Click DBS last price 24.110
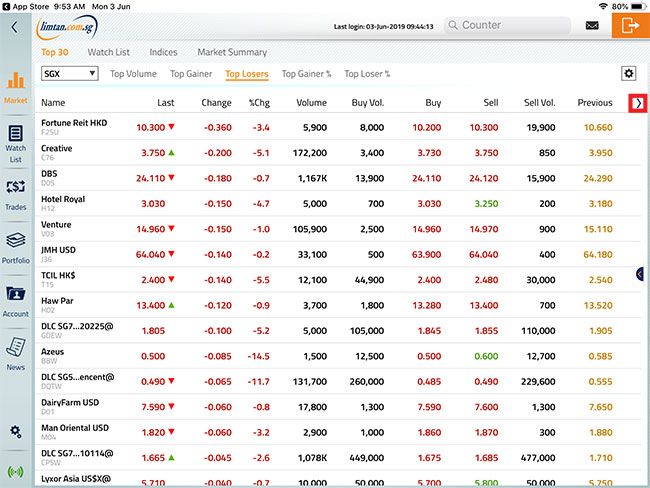Viewport: 650px width, 488px height. pyautogui.click(x=150, y=178)
